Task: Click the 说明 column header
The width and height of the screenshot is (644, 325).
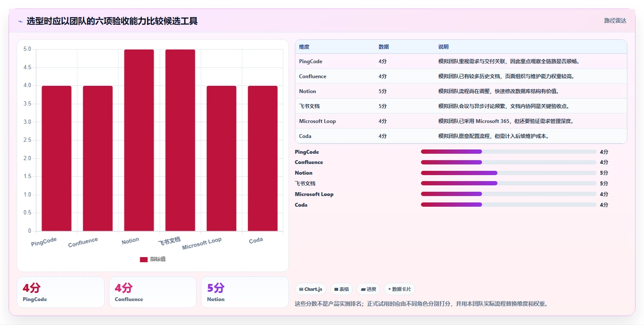Action: click(444, 47)
